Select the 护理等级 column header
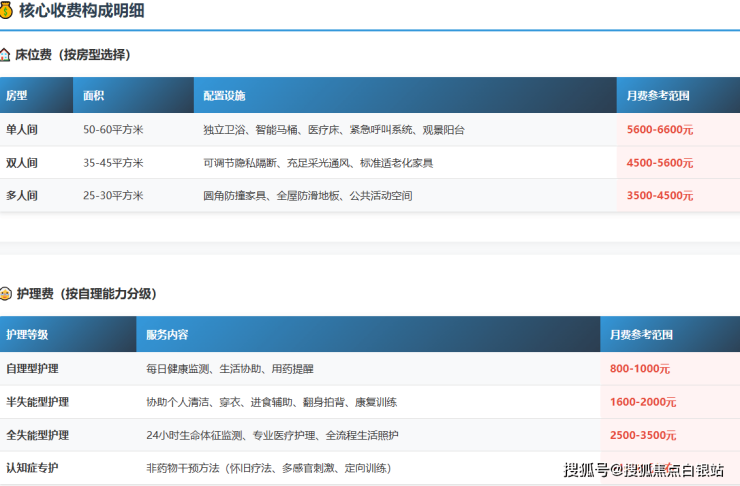740x486 pixels. point(27,335)
